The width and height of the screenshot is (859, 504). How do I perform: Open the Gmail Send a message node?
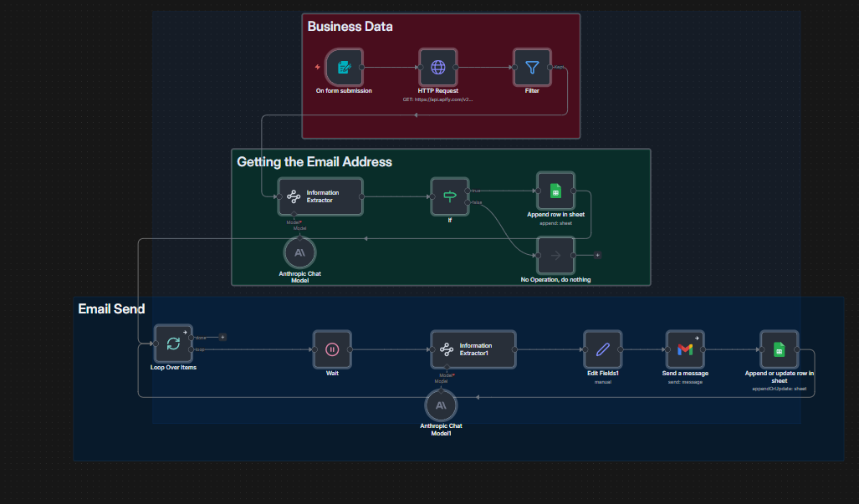point(685,349)
